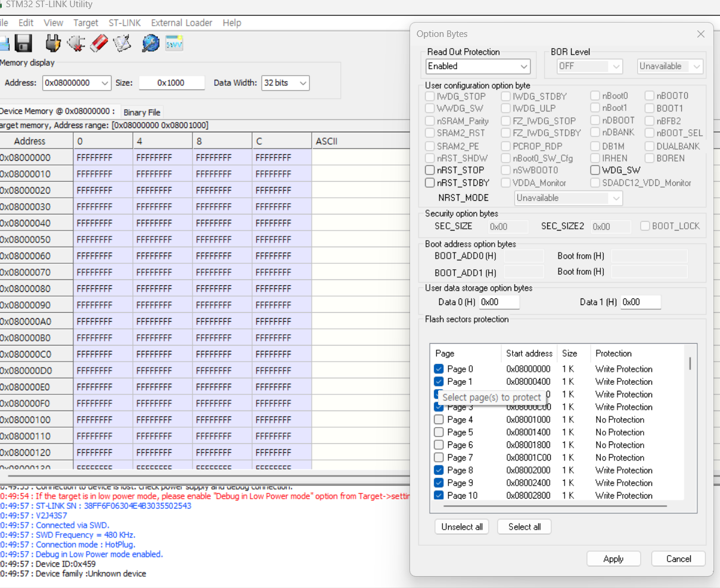The width and height of the screenshot is (720, 588).
Task: Erase the chip using the eraser icon
Action: [x=98, y=42]
